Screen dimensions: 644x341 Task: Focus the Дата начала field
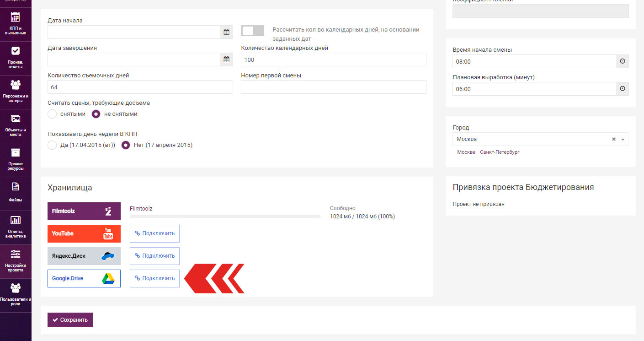coord(134,32)
